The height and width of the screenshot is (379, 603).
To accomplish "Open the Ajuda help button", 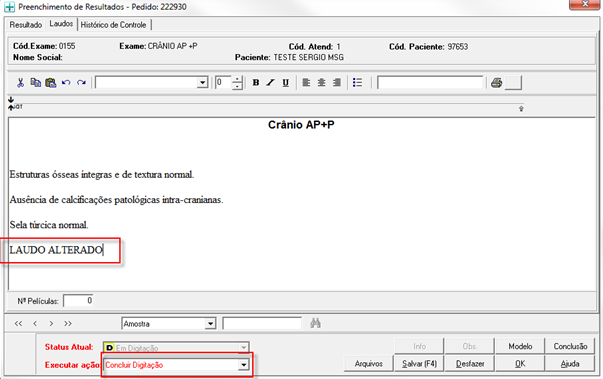I will click(570, 364).
